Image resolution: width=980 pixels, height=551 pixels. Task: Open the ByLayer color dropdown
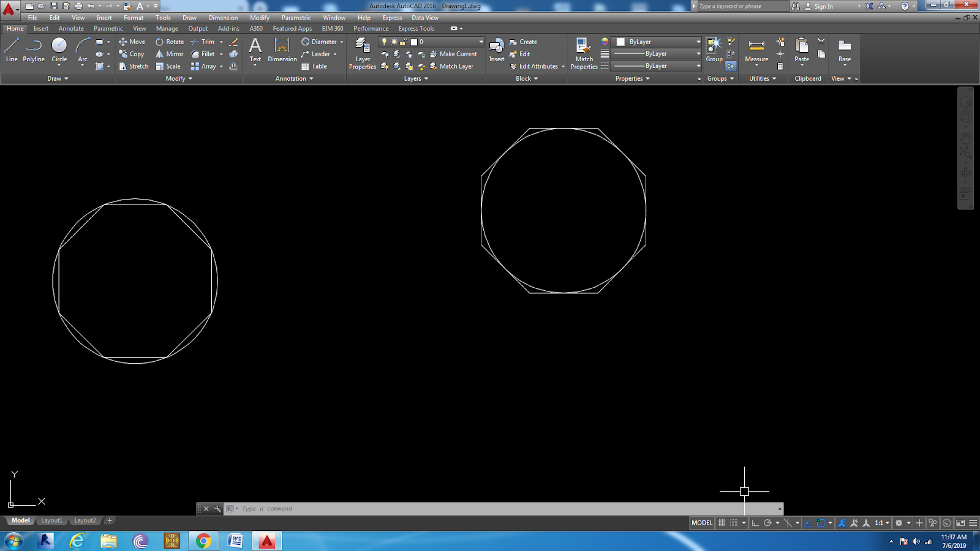698,42
